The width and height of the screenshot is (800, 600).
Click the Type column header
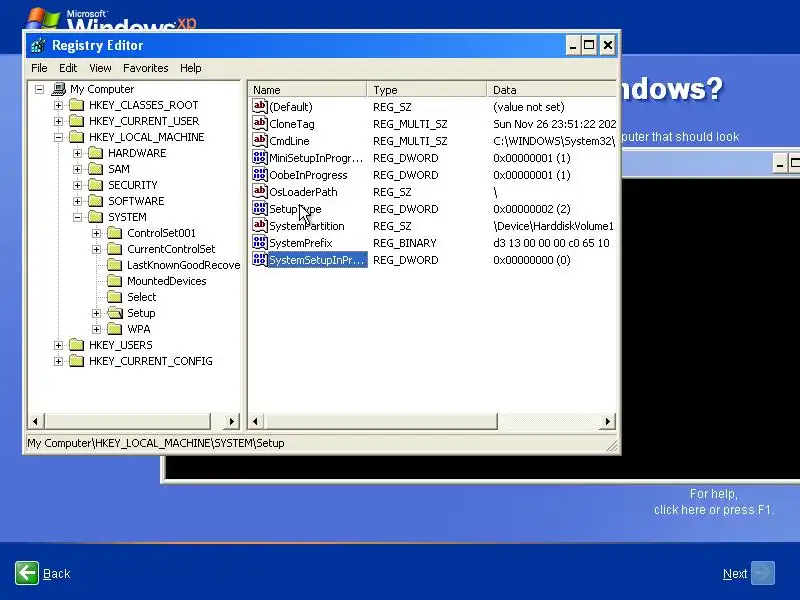pos(427,90)
